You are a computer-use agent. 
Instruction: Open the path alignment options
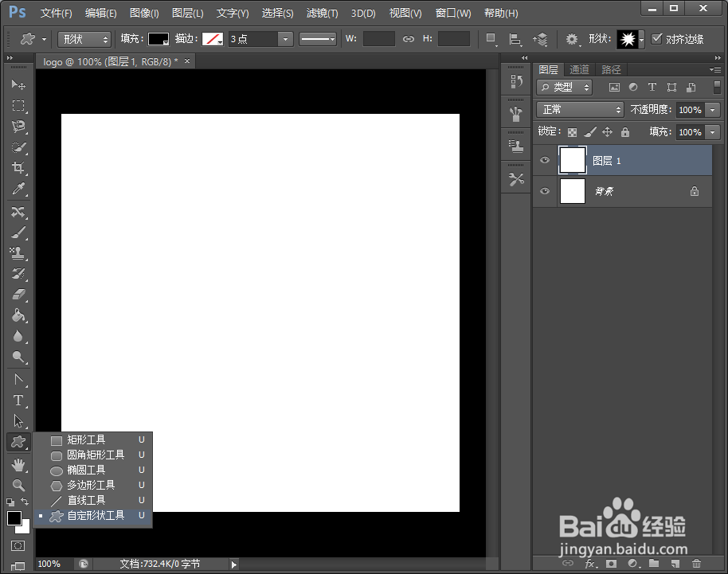point(515,40)
